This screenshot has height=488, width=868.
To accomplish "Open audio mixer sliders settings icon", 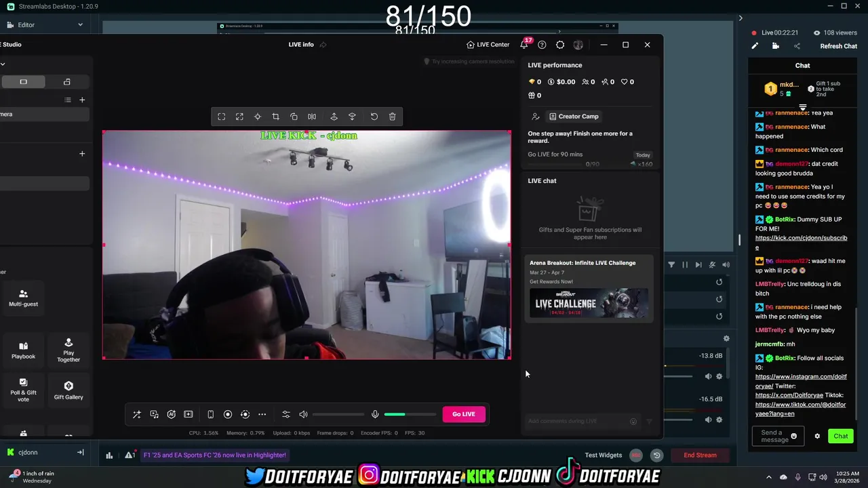I will coord(286,414).
